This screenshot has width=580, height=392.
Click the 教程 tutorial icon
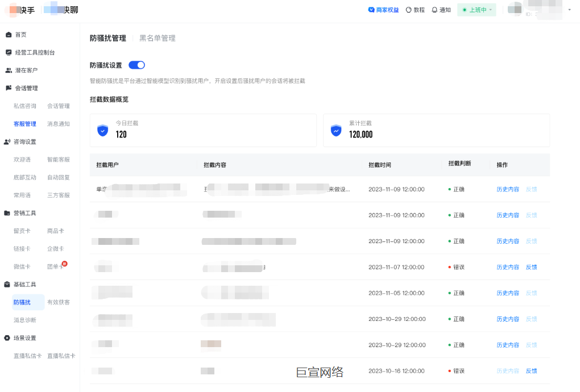click(408, 10)
